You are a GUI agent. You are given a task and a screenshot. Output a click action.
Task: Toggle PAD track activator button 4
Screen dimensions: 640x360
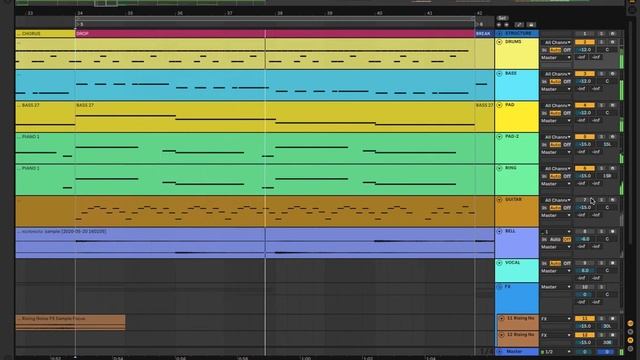584,105
